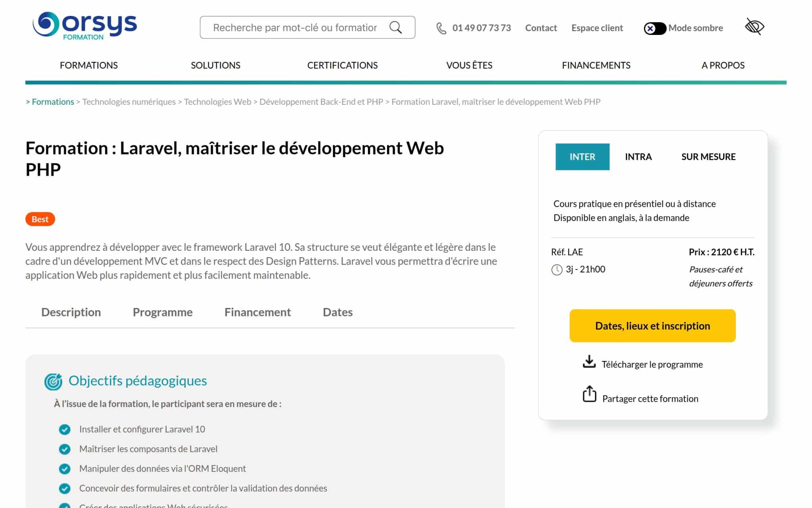The image size is (812, 508).
Task: Click checkmark icon beside Installer et configurer Laravel 10
Action: point(65,429)
